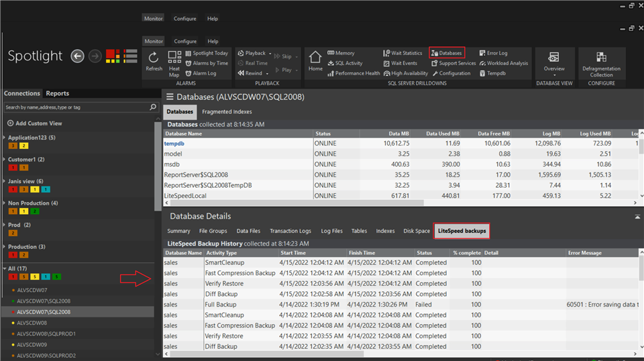
Task: Expand the Janis view group
Action: coord(5,181)
